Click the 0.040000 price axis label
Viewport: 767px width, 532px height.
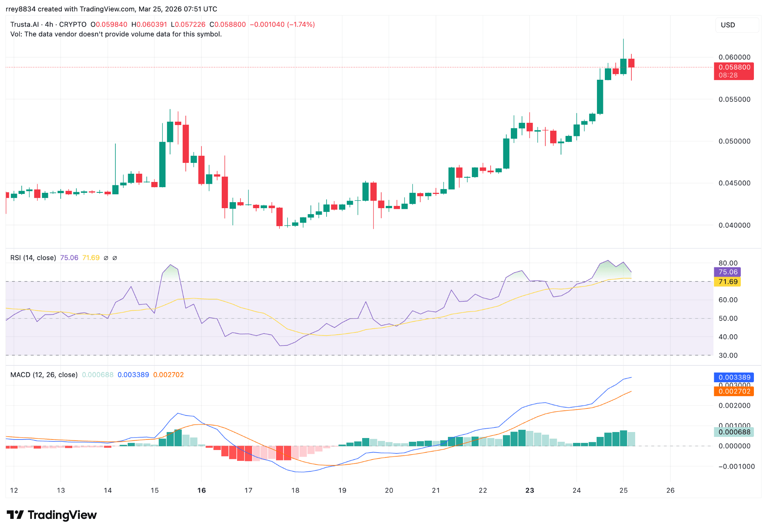click(734, 225)
